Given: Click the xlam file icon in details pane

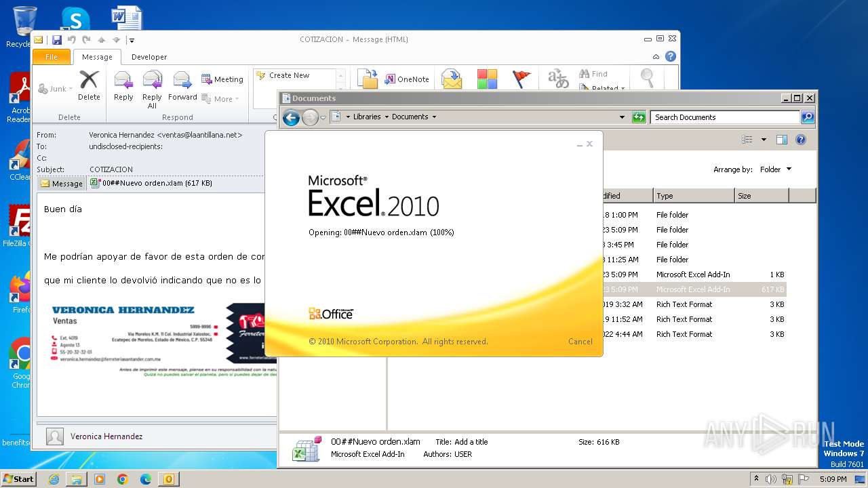Looking at the screenshot, I should tap(307, 449).
